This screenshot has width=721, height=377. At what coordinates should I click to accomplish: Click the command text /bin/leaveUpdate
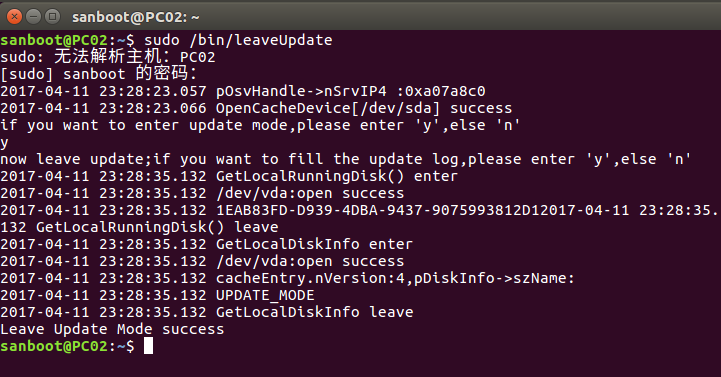(261, 40)
